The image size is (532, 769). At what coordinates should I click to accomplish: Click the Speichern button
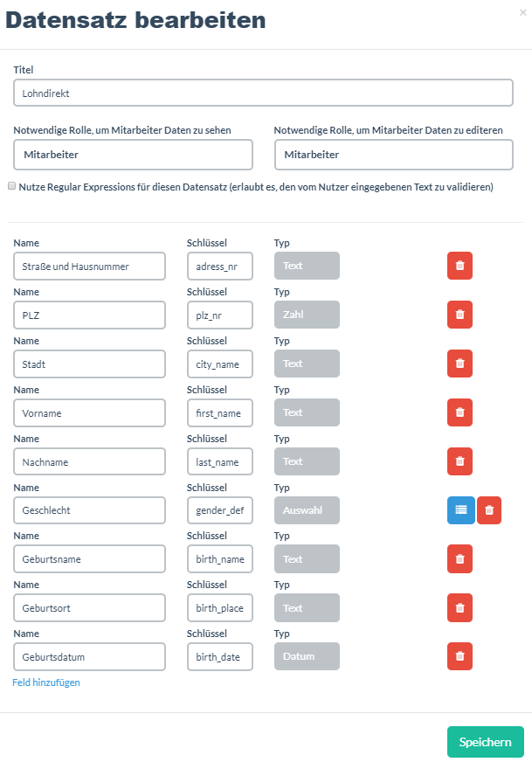coord(485,742)
